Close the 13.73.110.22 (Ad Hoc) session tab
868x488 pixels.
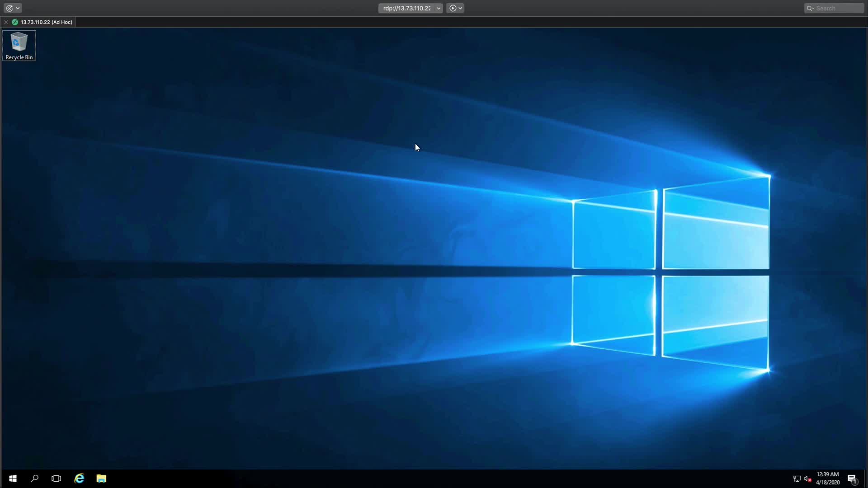[x=6, y=22]
